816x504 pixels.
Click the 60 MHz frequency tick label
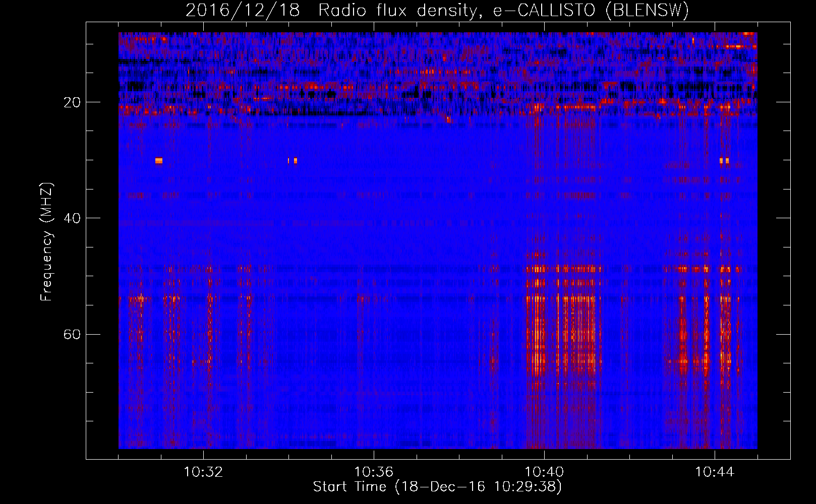(x=72, y=334)
